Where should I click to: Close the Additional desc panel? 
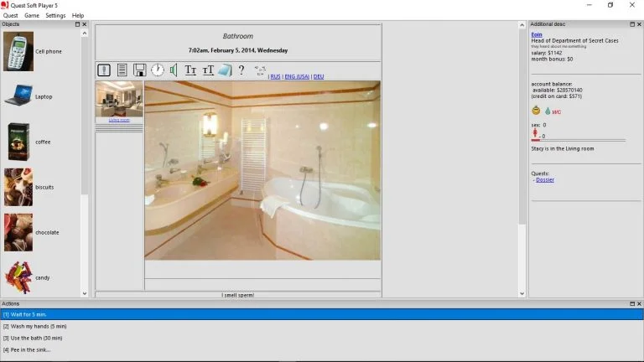pyautogui.click(x=639, y=24)
